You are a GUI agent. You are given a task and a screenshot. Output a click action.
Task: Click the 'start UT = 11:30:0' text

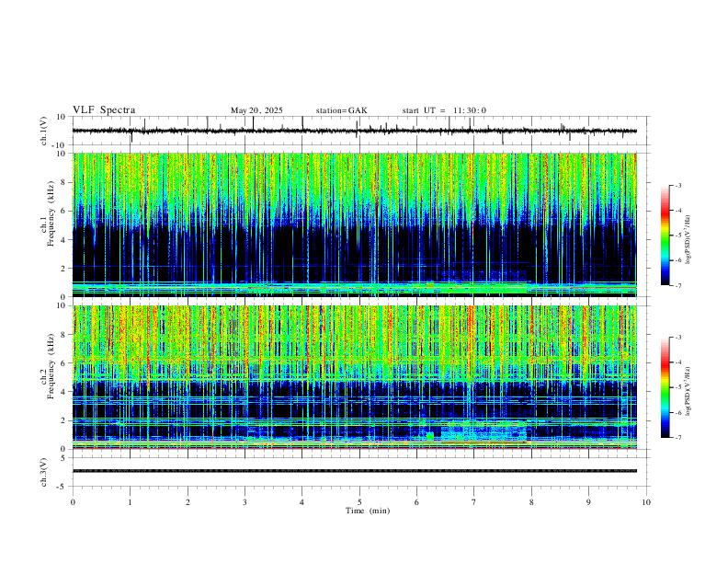coord(444,110)
